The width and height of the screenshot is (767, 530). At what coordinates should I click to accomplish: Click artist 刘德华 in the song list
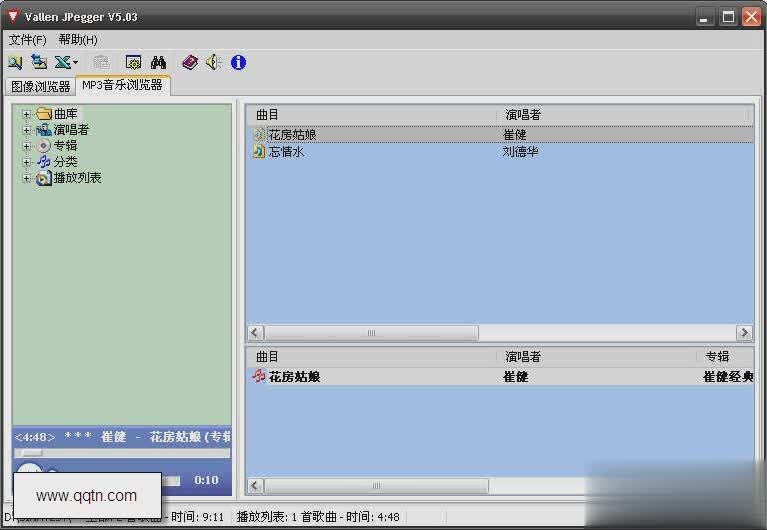(x=520, y=152)
